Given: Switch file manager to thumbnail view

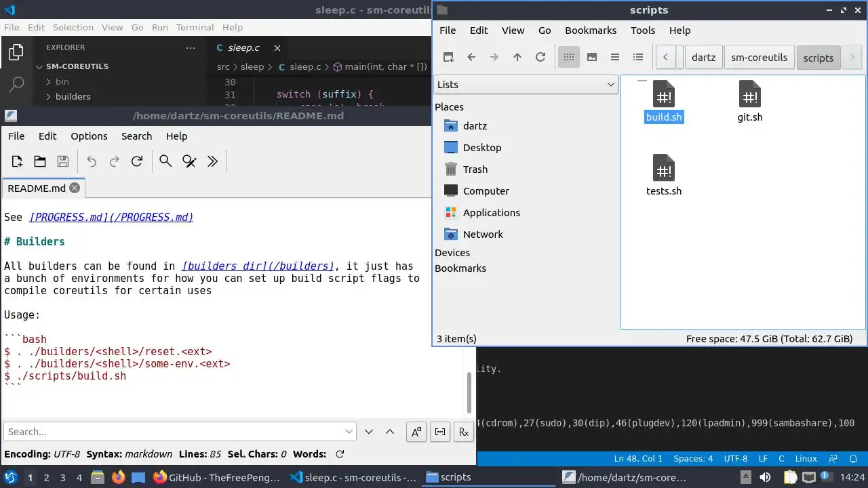Looking at the screenshot, I should [592, 57].
